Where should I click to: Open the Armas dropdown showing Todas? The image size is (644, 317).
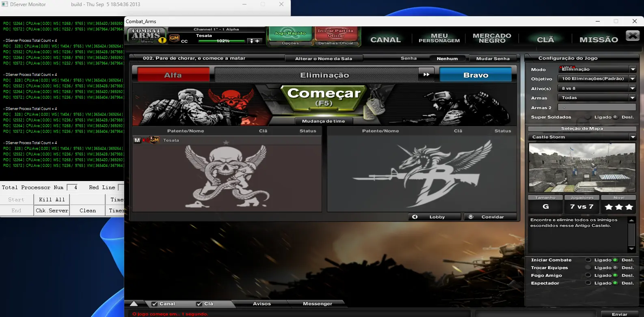pos(597,98)
